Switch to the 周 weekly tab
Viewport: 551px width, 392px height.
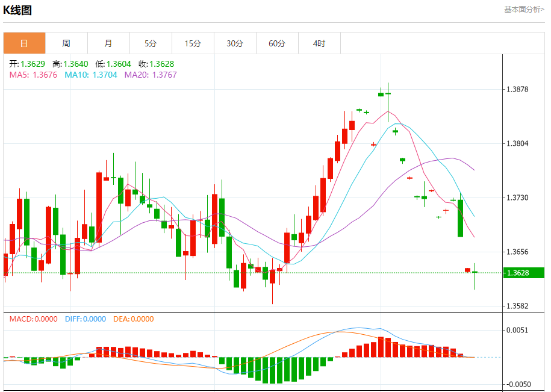pyautogui.click(x=66, y=43)
